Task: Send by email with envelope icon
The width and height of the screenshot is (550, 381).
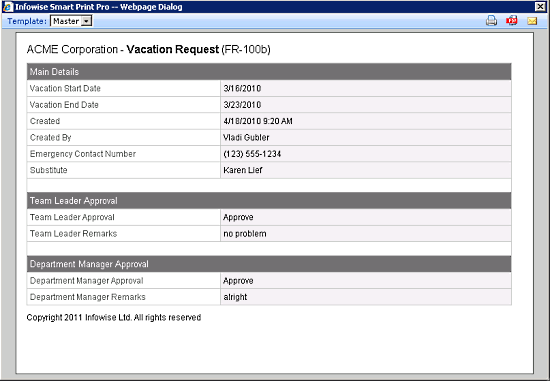Action: point(532,21)
